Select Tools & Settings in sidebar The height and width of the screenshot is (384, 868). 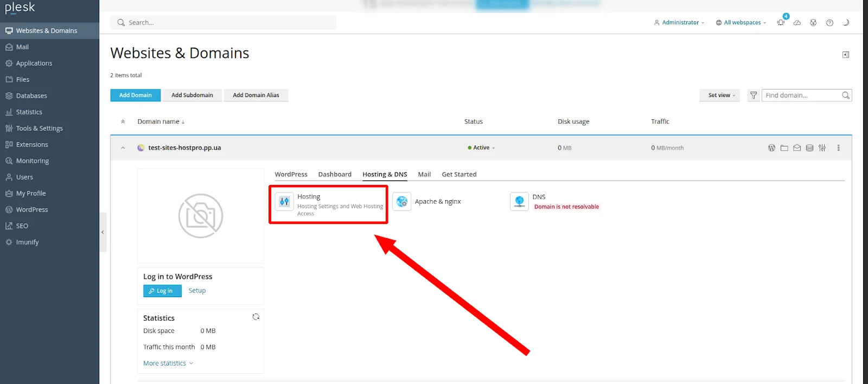(x=39, y=129)
